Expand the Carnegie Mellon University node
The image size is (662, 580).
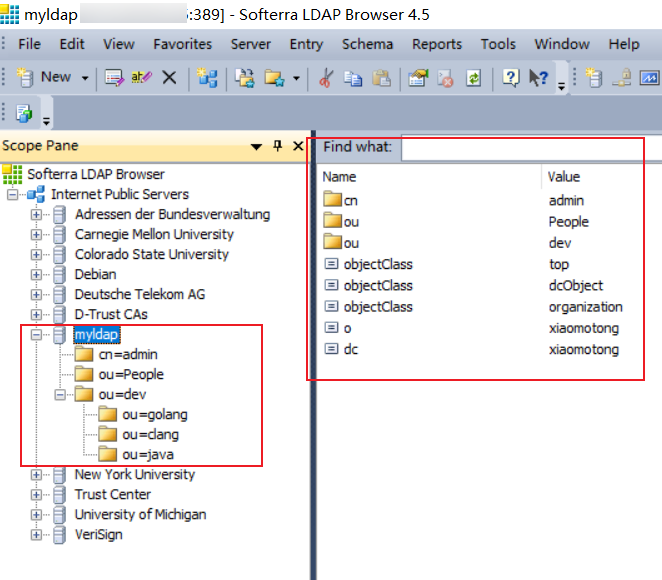(x=36, y=235)
